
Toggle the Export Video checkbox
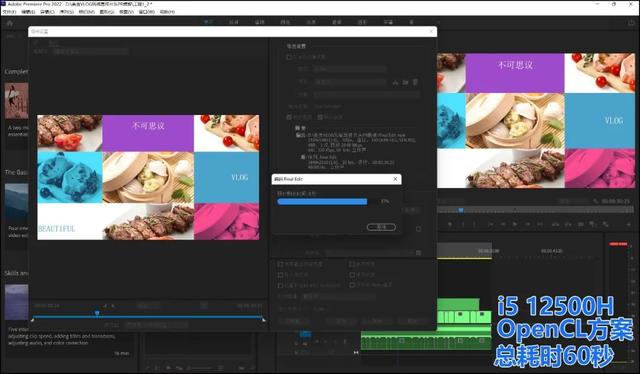click(289, 117)
